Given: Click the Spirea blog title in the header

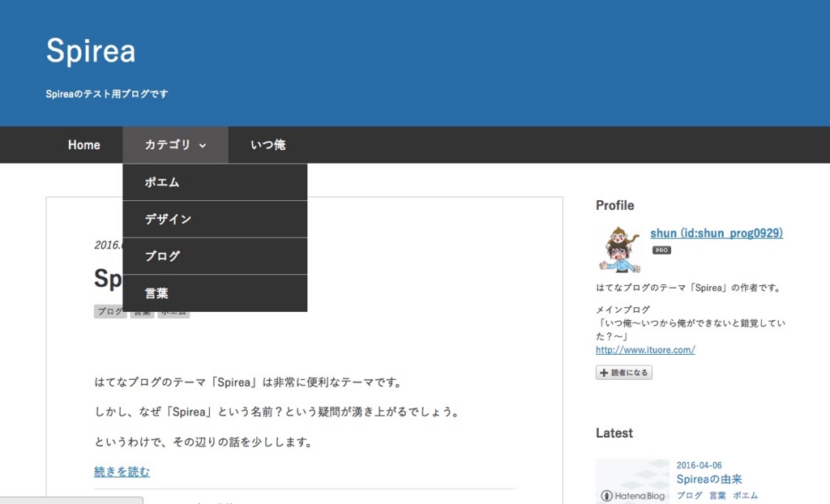Looking at the screenshot, I should 91,51.
